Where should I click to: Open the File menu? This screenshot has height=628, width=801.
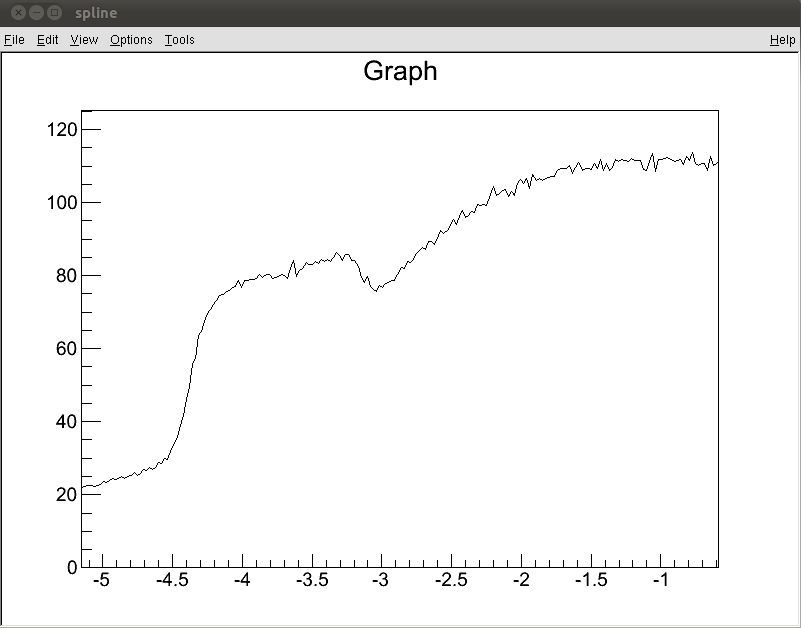pyautogui.click(x=14, y=40)
